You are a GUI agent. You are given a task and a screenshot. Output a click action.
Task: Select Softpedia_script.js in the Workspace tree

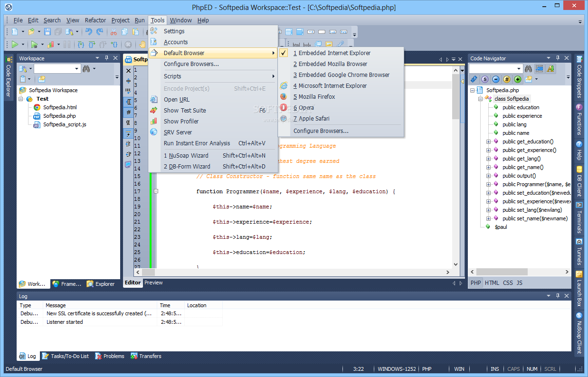65,124
